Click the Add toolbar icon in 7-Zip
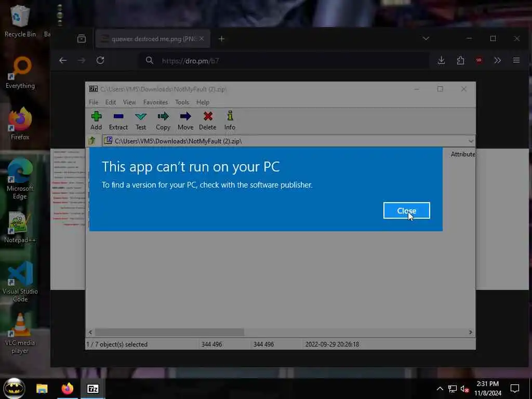 tap(96, 121)
